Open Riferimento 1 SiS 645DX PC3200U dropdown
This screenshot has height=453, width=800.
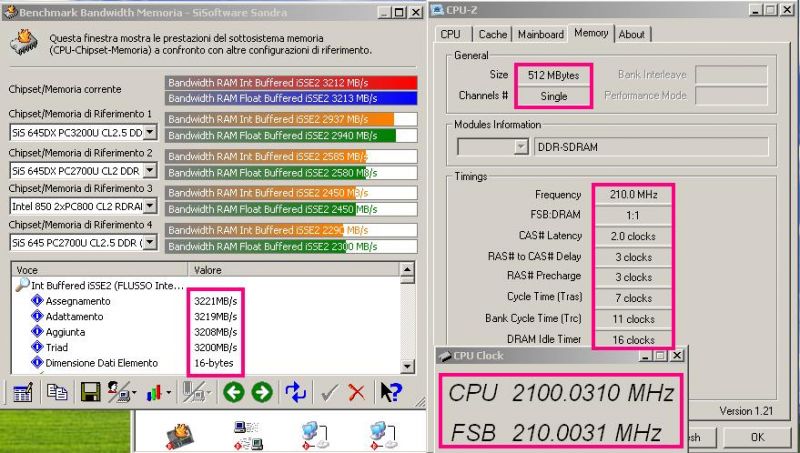point(149,132)
